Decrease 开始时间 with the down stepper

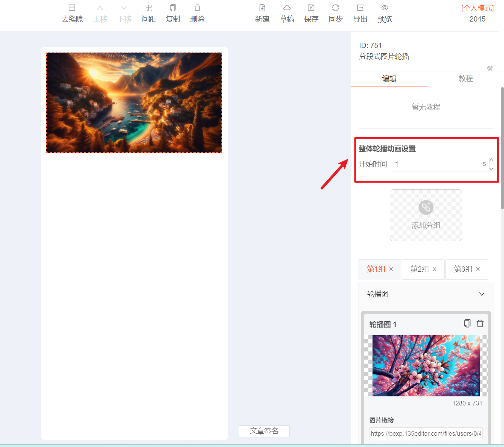[491, 169]
